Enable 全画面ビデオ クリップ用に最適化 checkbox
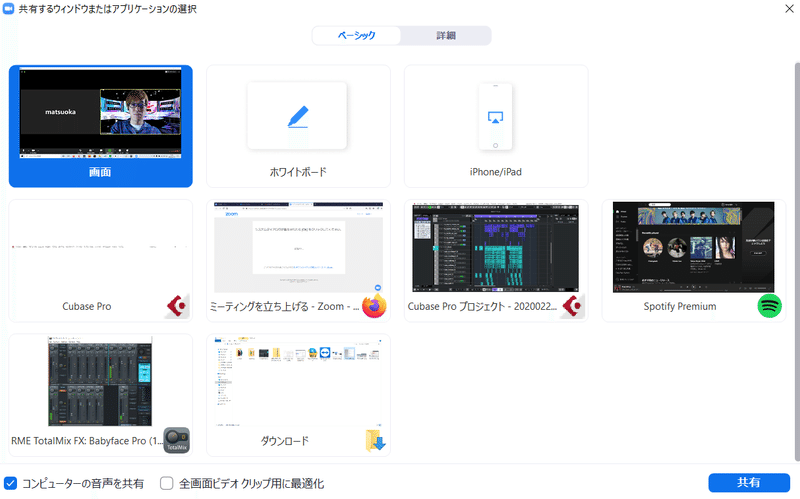Viewport: 800px width, 499px height. point(166,483)
